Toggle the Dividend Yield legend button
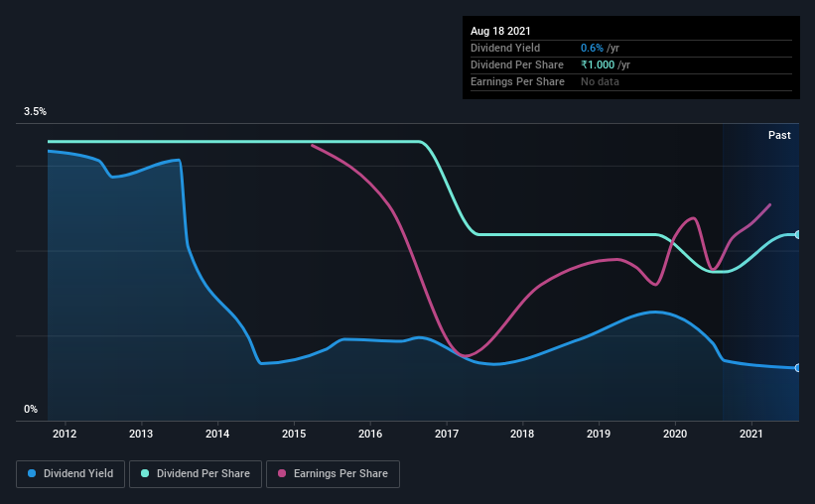This screenshot has height=504, width=815. tap(70, 474)
